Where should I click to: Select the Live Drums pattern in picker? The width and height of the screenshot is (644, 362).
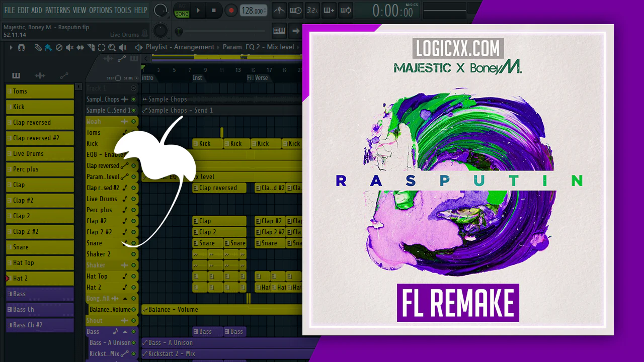pyautogui.click(x=40, y=154)
